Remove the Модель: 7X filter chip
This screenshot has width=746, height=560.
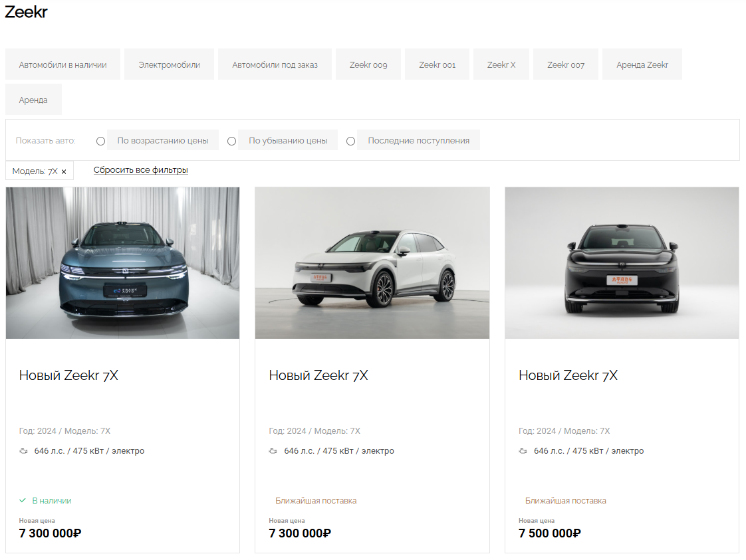(64, 171)
